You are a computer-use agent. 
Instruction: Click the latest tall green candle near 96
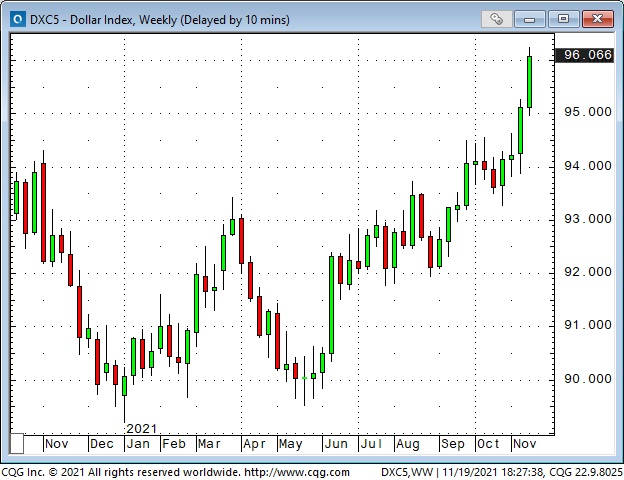(x=529, y=82)
